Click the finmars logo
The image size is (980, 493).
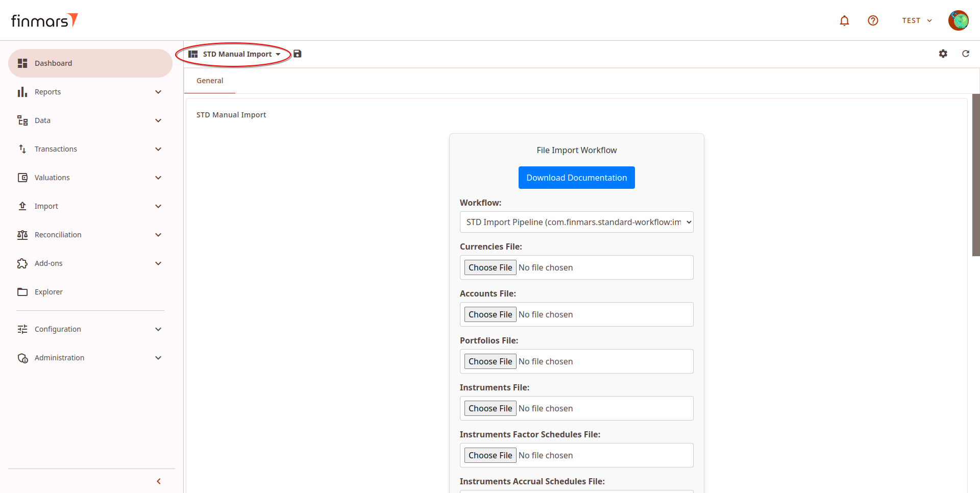tap(44, 20)
